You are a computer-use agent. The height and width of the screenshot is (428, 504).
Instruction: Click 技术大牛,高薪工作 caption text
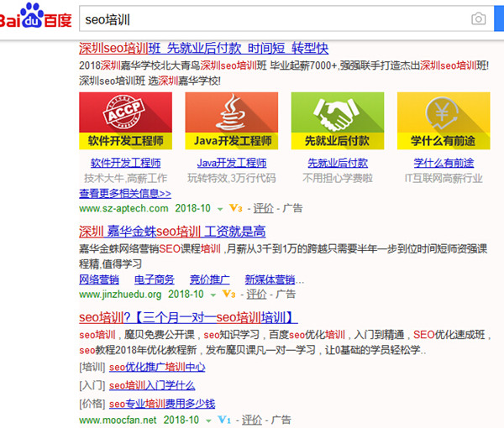(125, 178)
